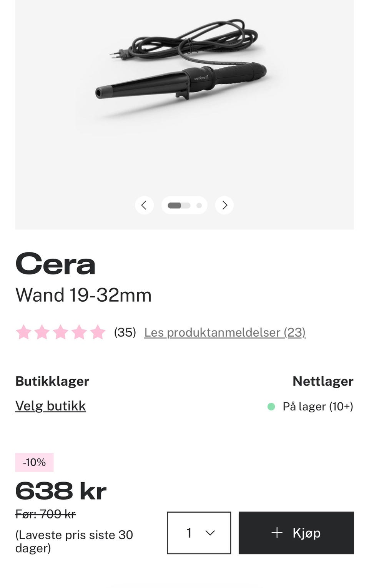
Task: Add the product with Kjøp button
Action: click(296, 533)
